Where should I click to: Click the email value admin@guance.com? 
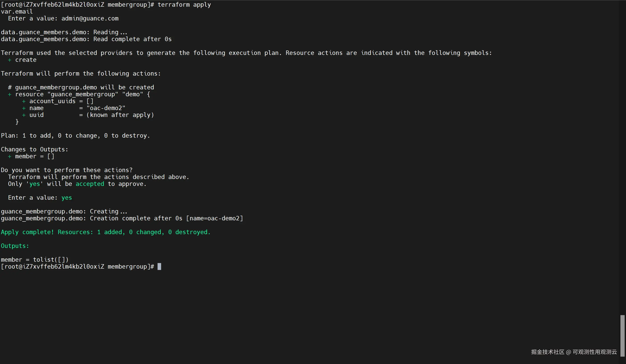click(90, 19)
